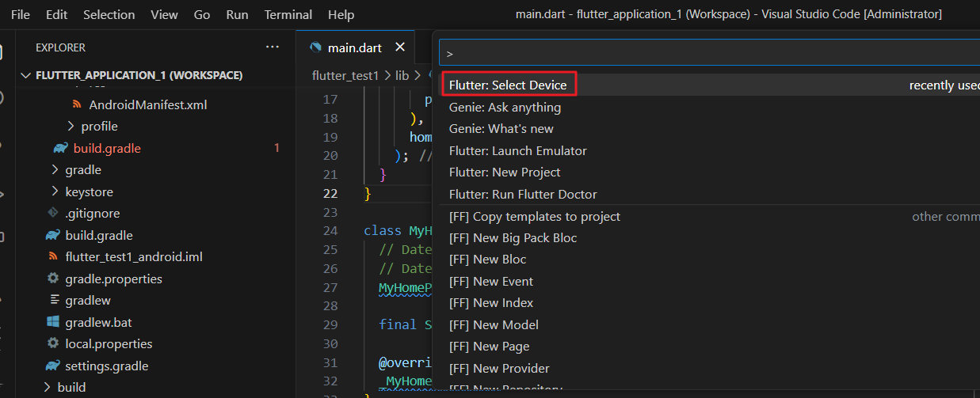980x398 pixels.
Task: Focus the command palette input field
Action: click(x=710, y=54)
